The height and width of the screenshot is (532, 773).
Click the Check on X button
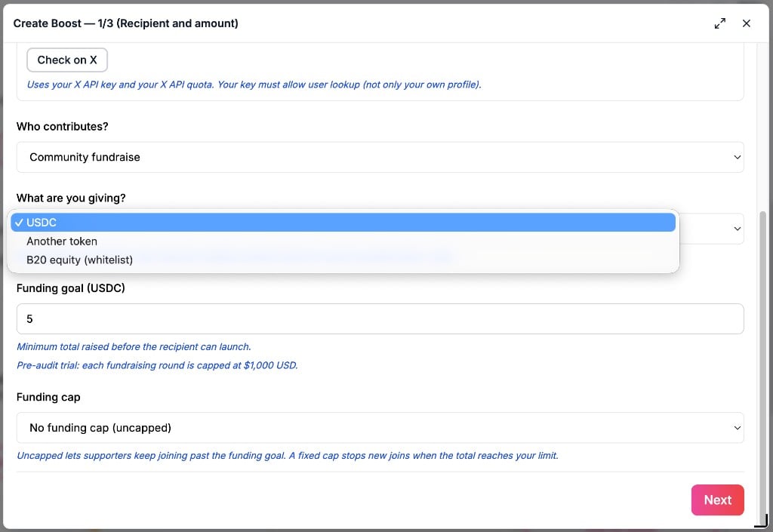(67, 60)
